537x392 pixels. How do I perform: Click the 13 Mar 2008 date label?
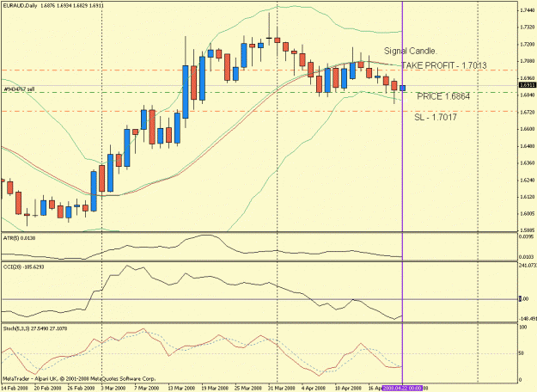click(x=180, y=389)
